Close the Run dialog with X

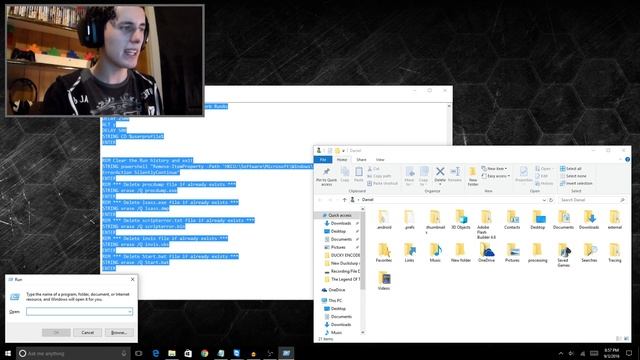(x=132, y=280)
